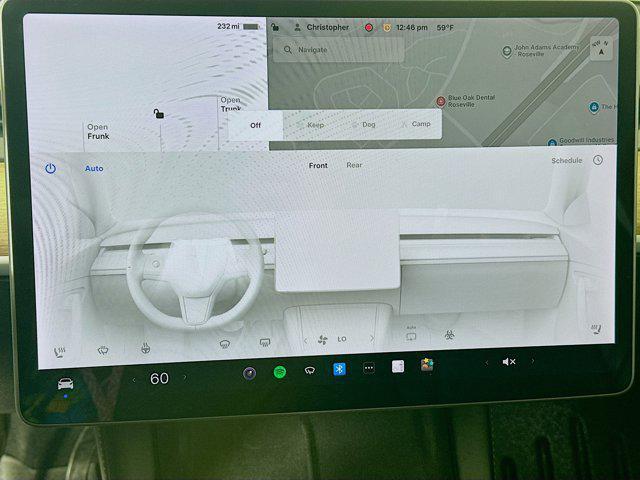The height and width of the screenshot is (480, 640).
Task: Tap the 59°F outside temperature
Action: pos(445,28)
